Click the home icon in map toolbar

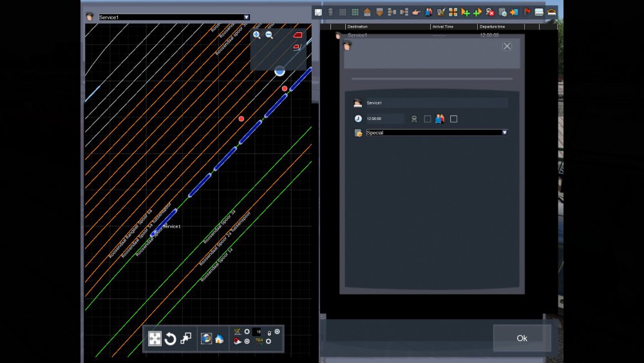219,339
